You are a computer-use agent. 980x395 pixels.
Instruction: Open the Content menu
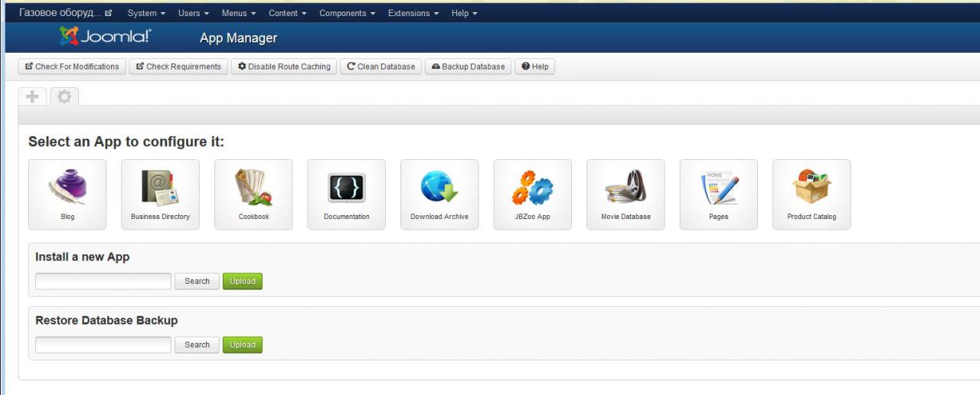[287, 13]
